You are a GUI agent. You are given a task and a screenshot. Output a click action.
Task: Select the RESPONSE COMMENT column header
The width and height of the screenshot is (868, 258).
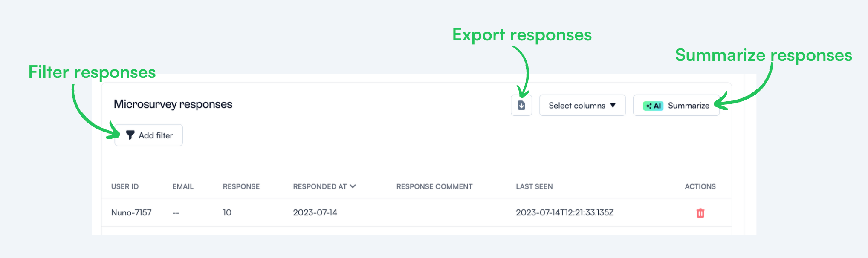tap(434, 186)
